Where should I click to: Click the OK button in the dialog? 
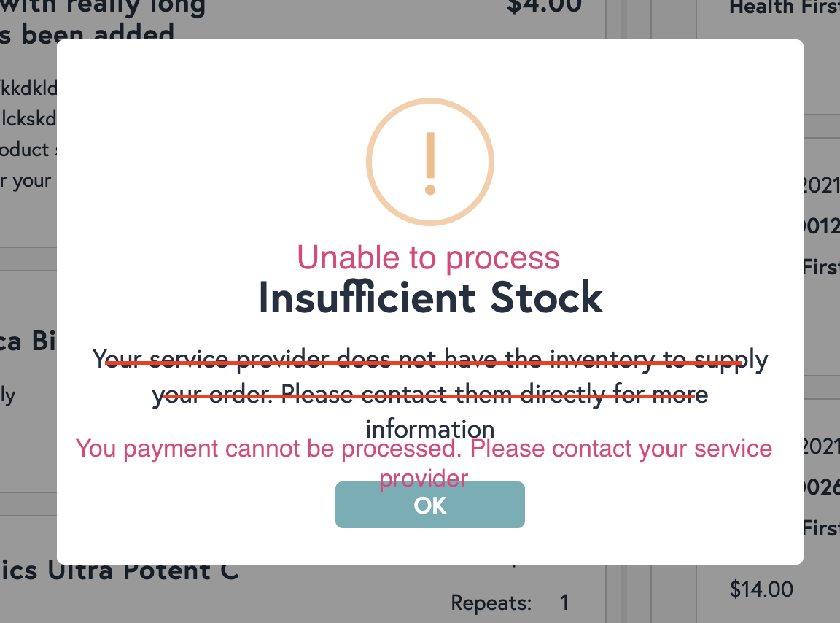tap(430, 505)
